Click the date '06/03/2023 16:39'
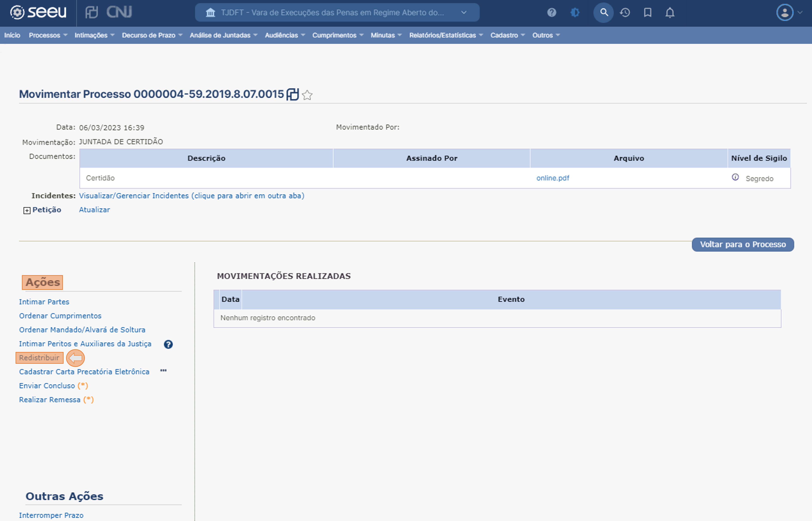This screenshot has height=521, width=812. tap(112, 128)
